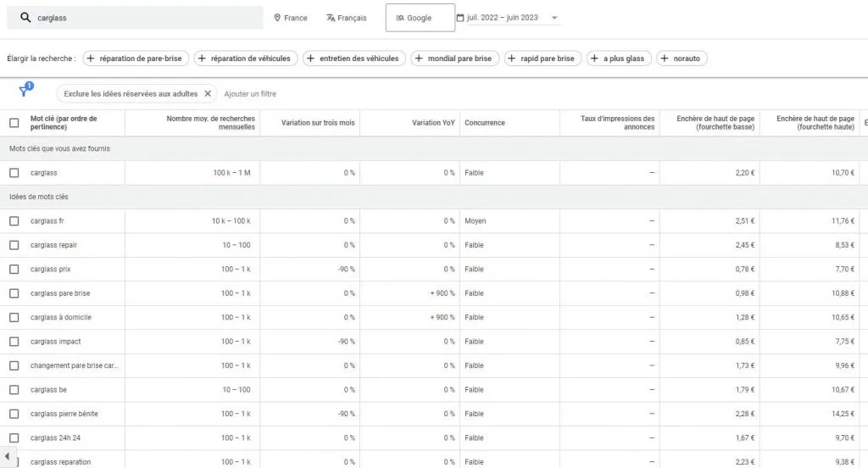
Task: Check the 'carglass pierre bénite' row
Action: point(14,414)
